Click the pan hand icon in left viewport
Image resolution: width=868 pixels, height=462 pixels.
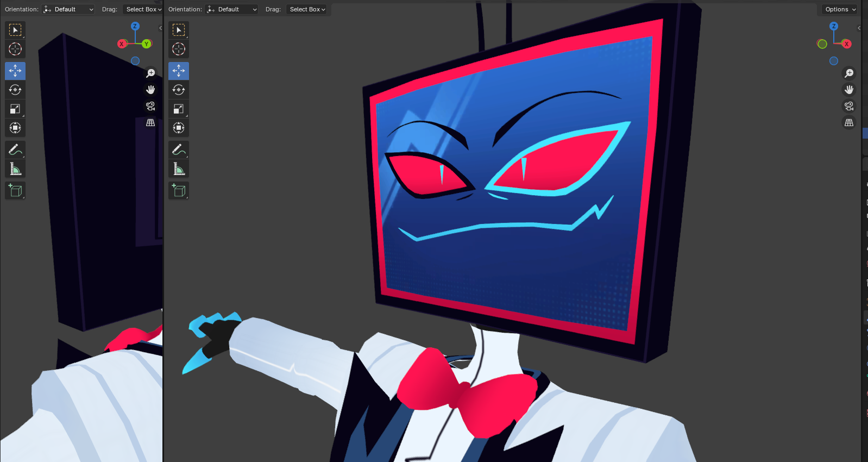[150, 90]
